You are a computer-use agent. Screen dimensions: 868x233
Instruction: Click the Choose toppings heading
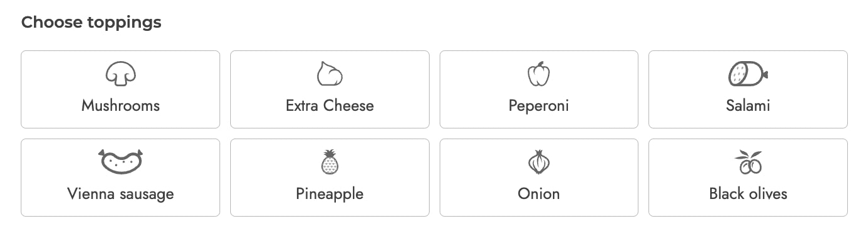(91, 23)
